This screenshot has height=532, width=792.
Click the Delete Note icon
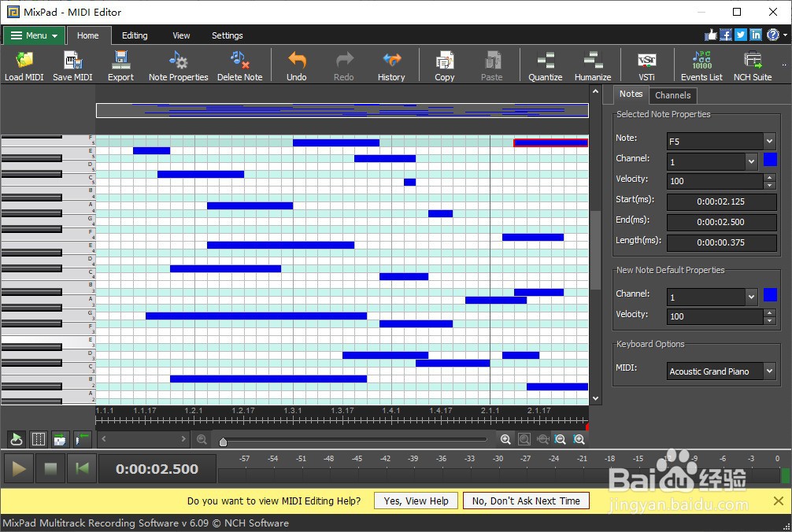(x=240, y=65)
